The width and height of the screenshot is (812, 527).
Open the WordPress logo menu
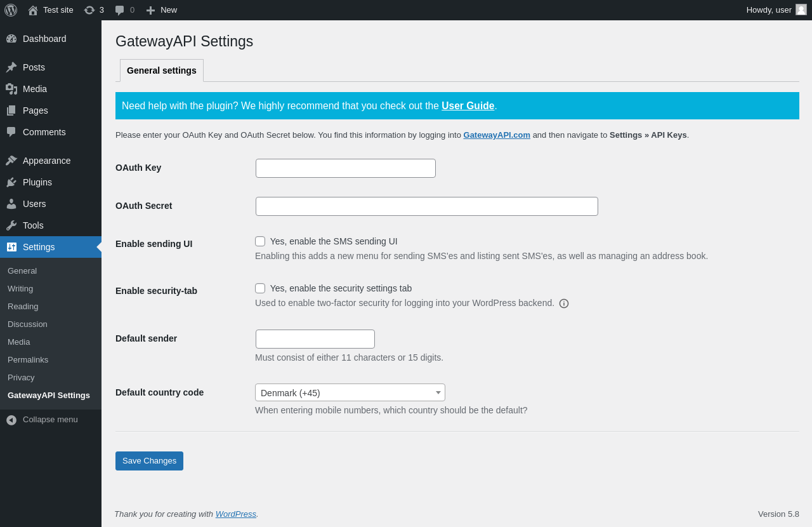pyautogui.click(x=11, y=10)
